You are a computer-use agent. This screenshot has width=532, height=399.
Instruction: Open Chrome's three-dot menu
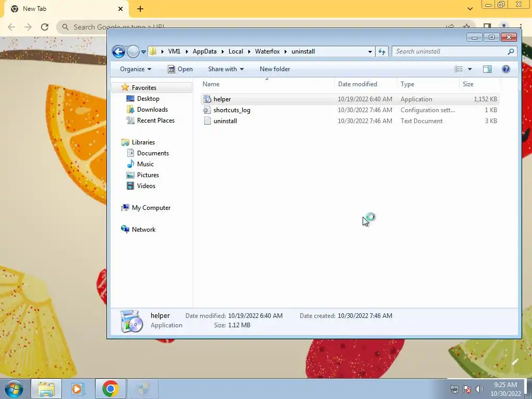coord(521,26)
